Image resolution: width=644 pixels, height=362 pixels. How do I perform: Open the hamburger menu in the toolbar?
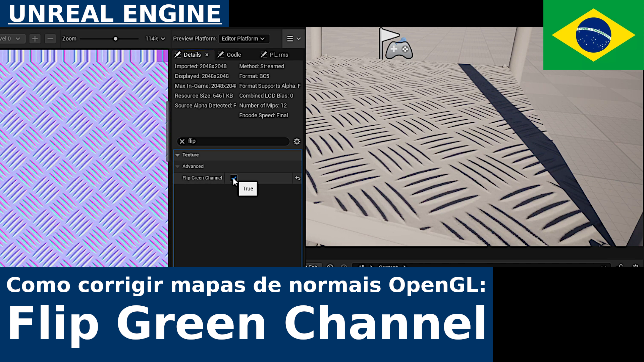293,39
